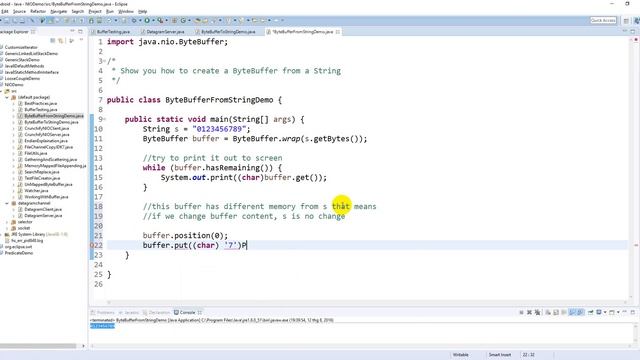Click the Smart Insert status bar entry
This screenshot has width=640, height=360.
pyautogui.click(x=500, y=355)
